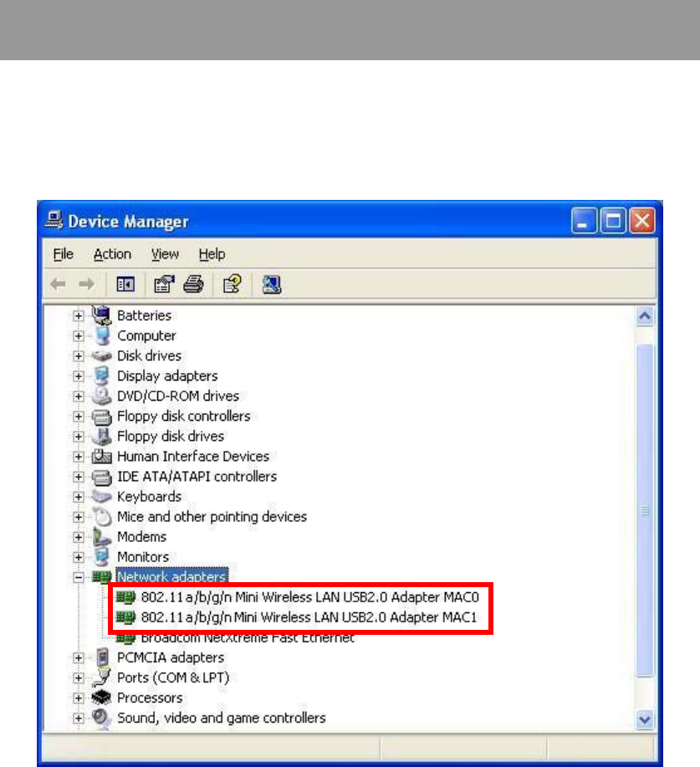Select Human Interface Devices label
700x767 pixels.
click(x=193, y=457)
